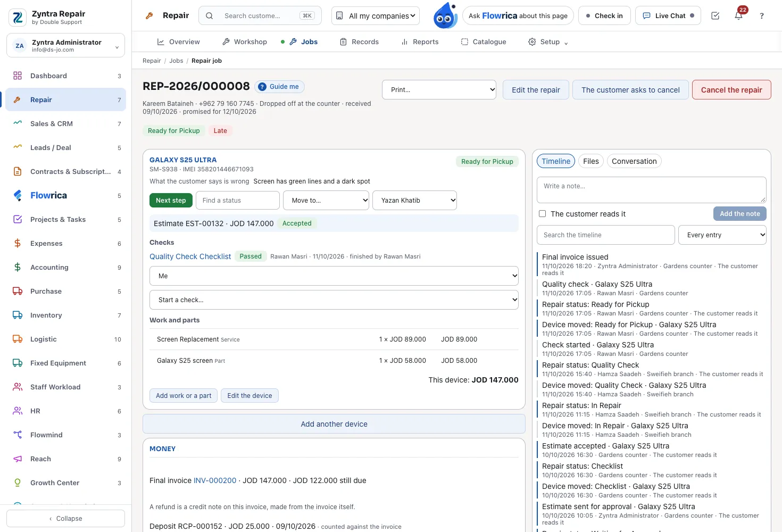This screenshot has width=782, height=532.
Task: Open the 'Move to...' dropdown
Action: coord(326,201)
